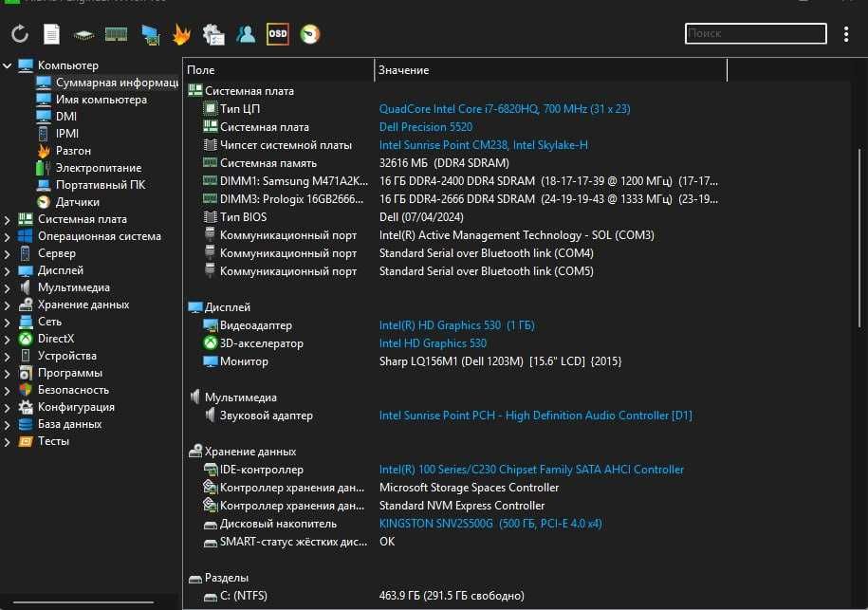Image resolution: width=868 pixels, height=610 pixels.
Task: Open Intel(R) HD Graphics 530 (1 ГБ) link
Action: click(456, 325)
